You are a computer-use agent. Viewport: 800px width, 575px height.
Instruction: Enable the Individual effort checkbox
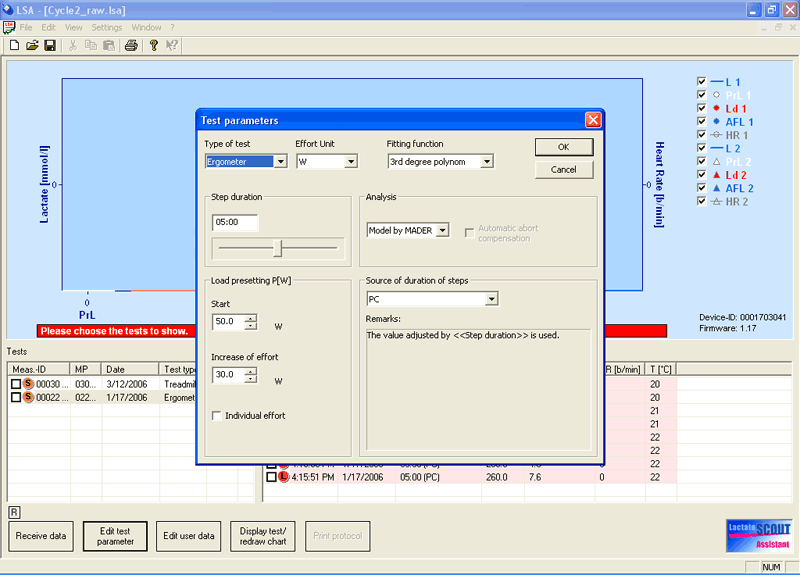pyautogui.click(x=218, y=415)
